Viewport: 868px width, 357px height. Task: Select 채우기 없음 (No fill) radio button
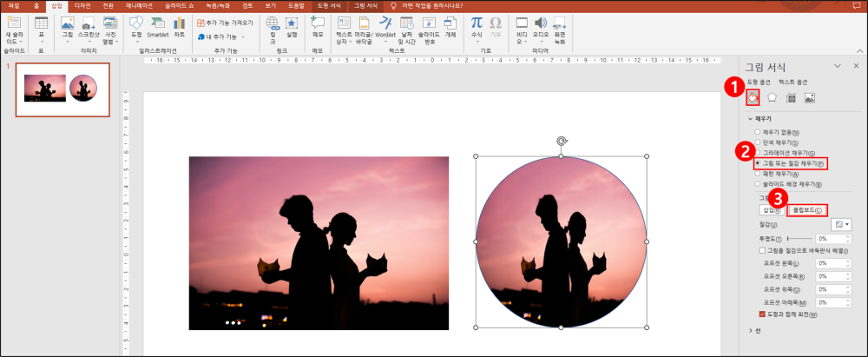click(x=757, y=133)
